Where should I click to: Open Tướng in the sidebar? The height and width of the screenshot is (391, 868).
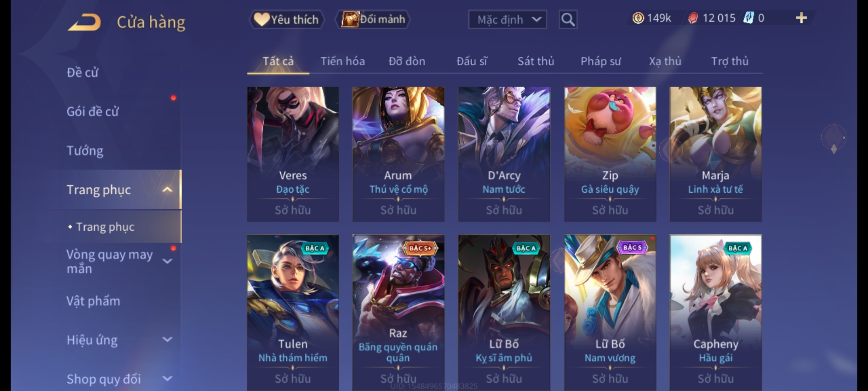point(85,151)
